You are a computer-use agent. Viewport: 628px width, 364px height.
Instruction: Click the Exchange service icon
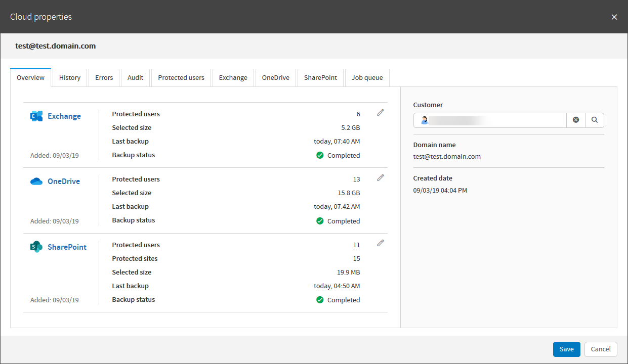[36, 116]
